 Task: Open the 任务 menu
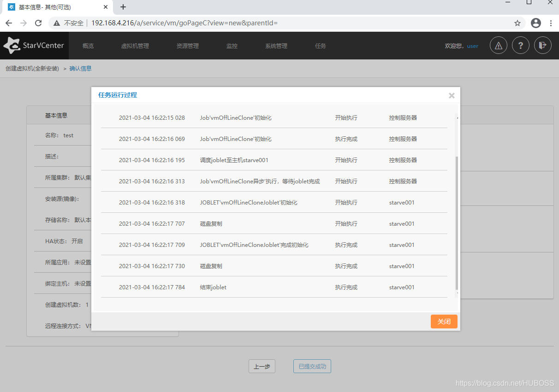pos(321,46)
